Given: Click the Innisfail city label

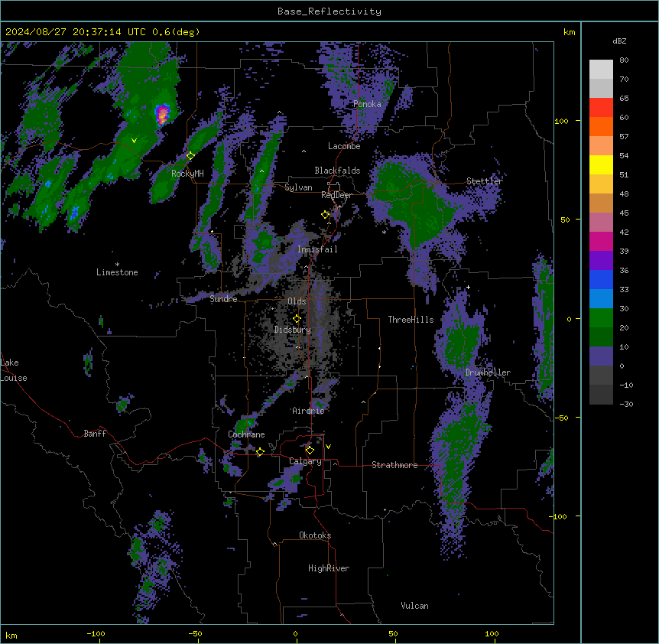Looking at the screenshot, I should (317, 249).
